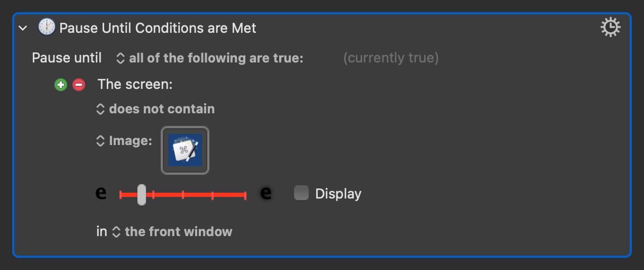Click the blurry 'e' fuzziness icon
The image size is (644, 270).
tap(266, 194)
